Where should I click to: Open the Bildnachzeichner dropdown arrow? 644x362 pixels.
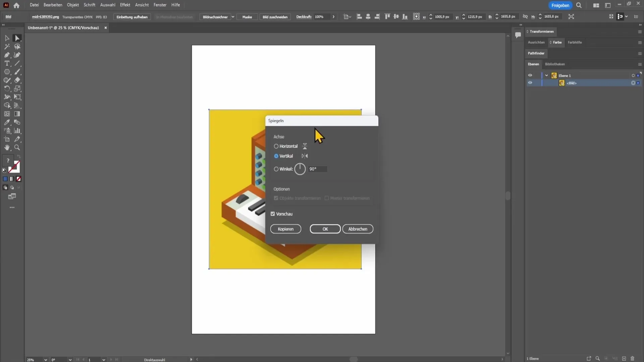[233, 17]
